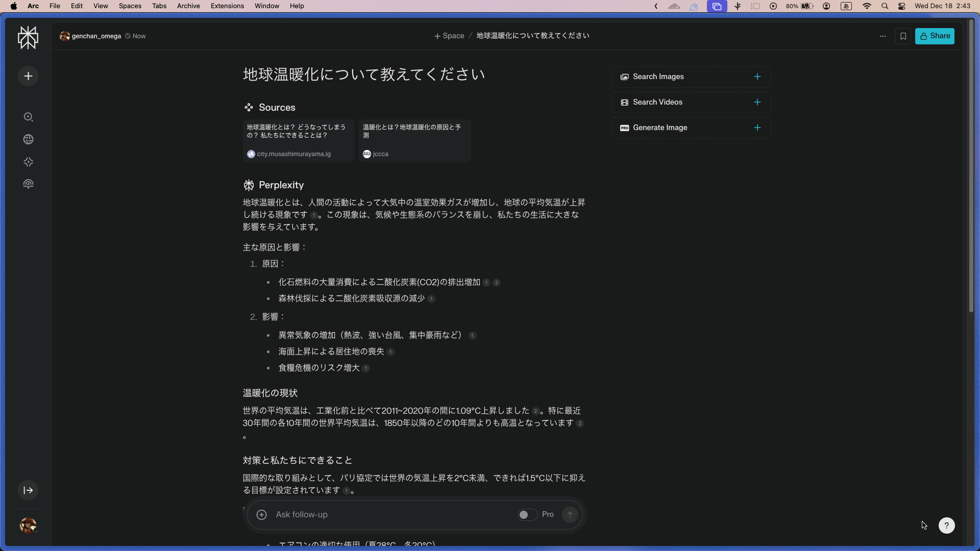
Task: Start a new thread with the plus icon
Action: 28,76
